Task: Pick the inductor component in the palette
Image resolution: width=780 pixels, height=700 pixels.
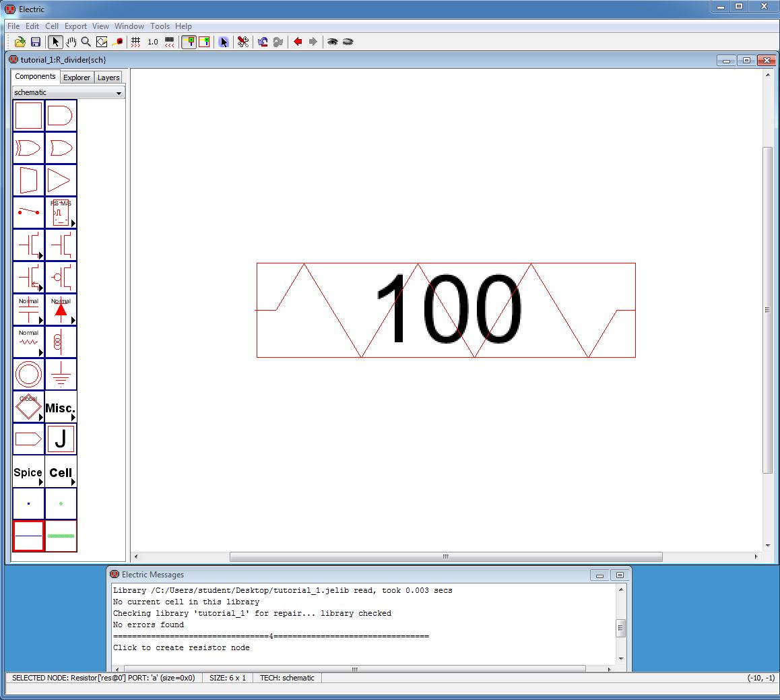Action: [61, 342]
